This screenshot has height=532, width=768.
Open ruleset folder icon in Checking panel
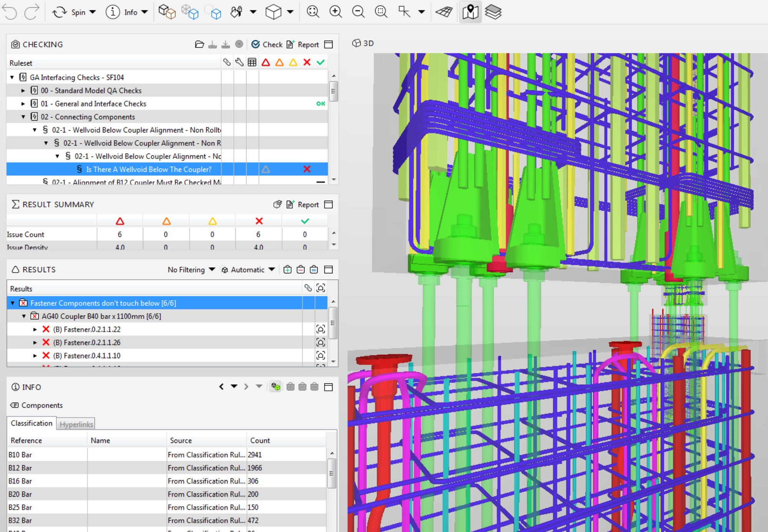(199, 45)
